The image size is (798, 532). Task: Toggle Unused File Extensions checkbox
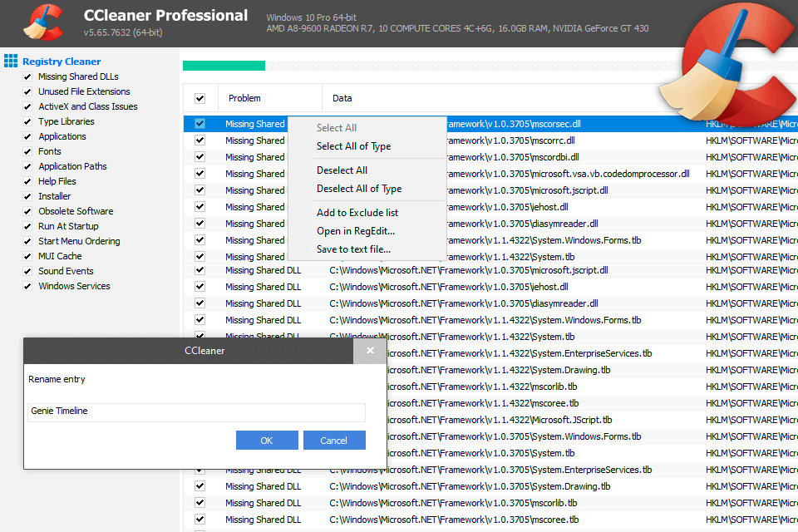point(27,91)
